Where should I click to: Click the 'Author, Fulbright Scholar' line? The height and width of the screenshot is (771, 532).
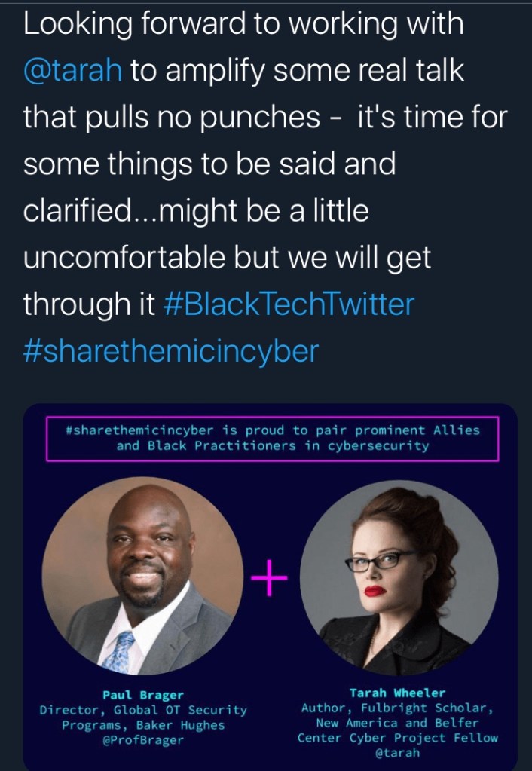[398, 708]
